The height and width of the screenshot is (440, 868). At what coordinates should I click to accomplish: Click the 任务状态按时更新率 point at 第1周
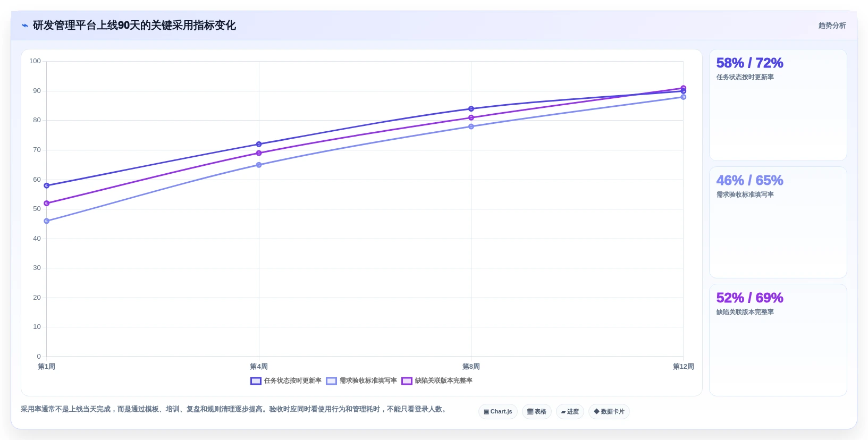click(47, 185)
